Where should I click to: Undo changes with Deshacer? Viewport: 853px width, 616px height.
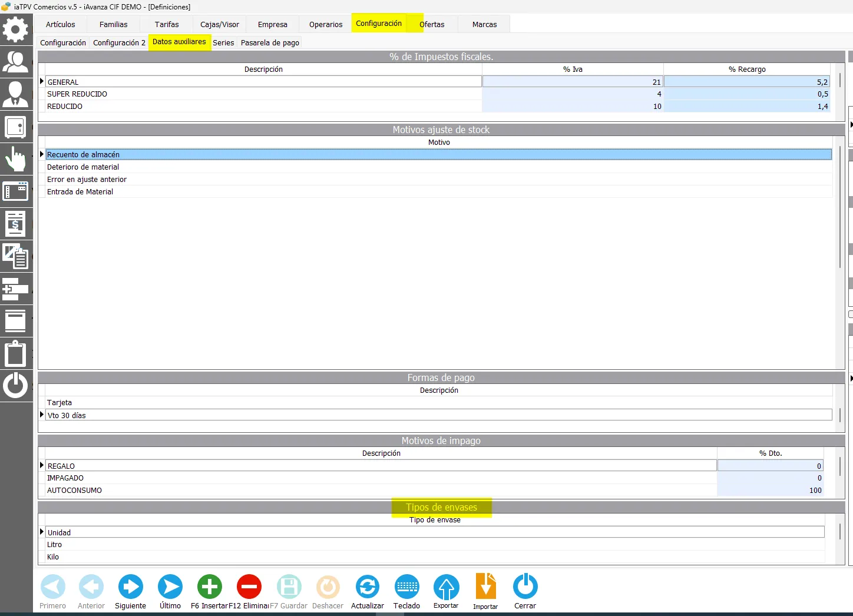[328, 592]
